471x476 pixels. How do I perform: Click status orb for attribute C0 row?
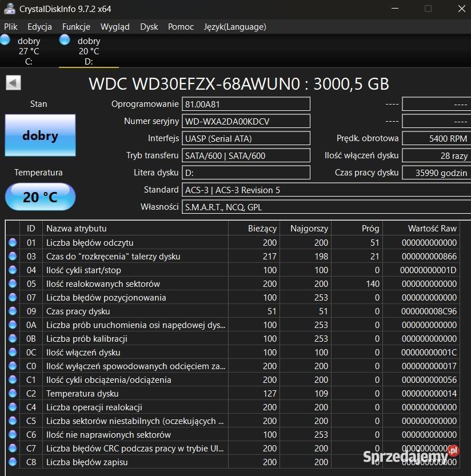pos(13,366)
